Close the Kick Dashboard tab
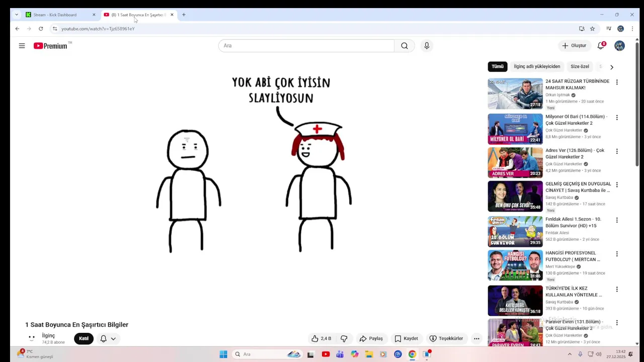Viewport: 644px width, 362px height. tap(94, 15)
